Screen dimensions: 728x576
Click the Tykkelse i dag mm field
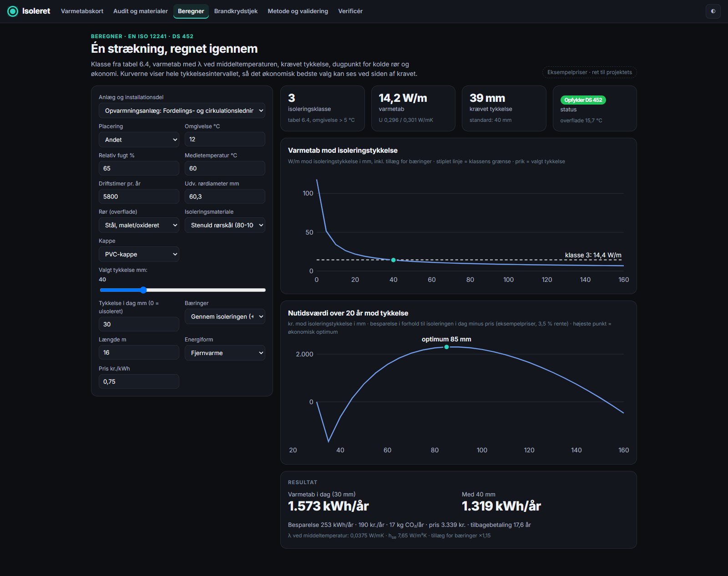139,324
